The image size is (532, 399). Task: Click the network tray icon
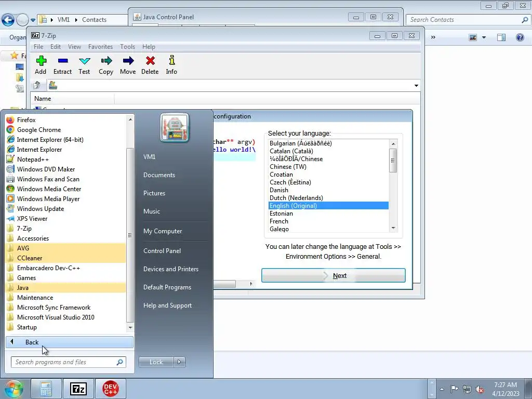(x=467, y=389)
